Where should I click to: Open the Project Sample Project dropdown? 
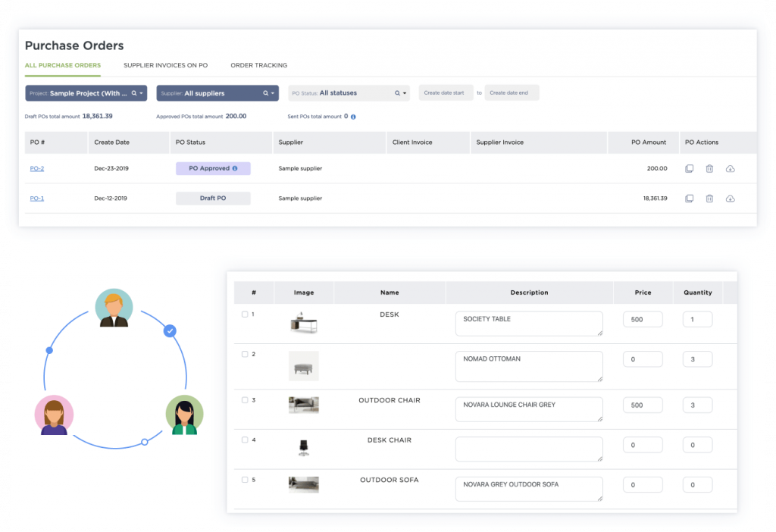(86, 93)
